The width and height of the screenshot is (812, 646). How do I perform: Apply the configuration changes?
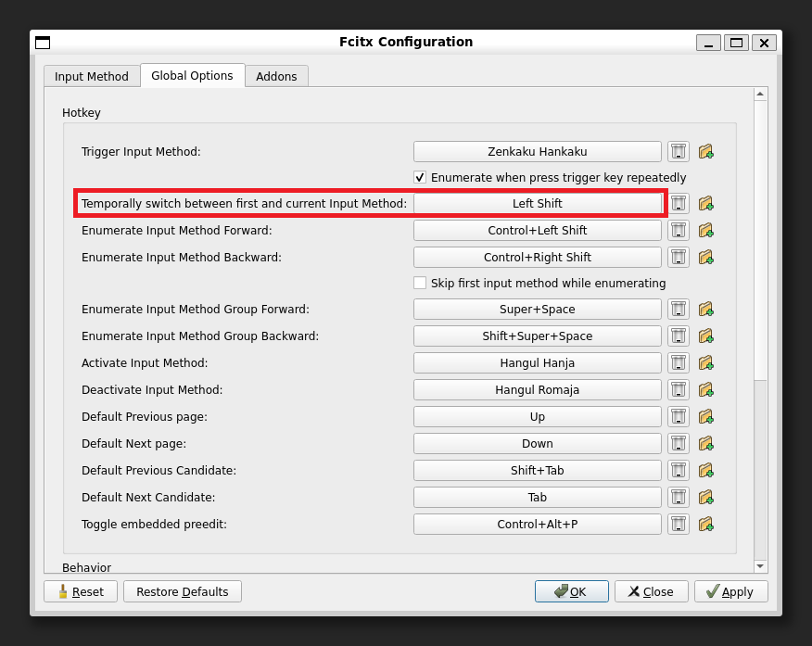731,591
